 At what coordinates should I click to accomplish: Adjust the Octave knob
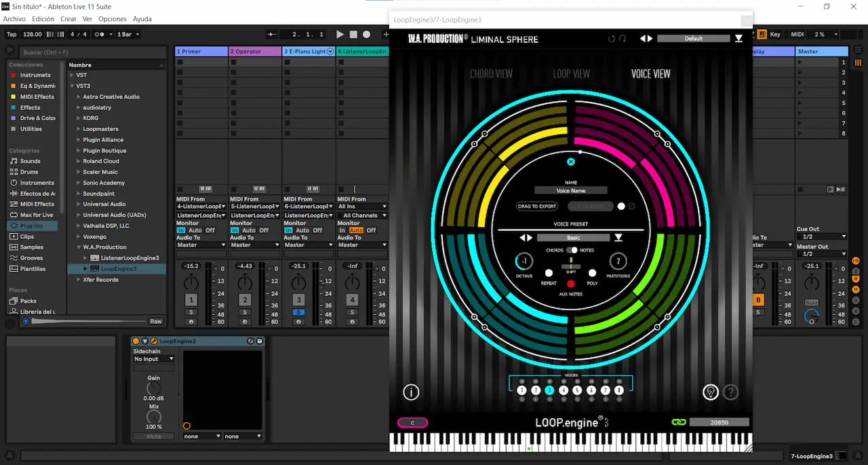524,261
